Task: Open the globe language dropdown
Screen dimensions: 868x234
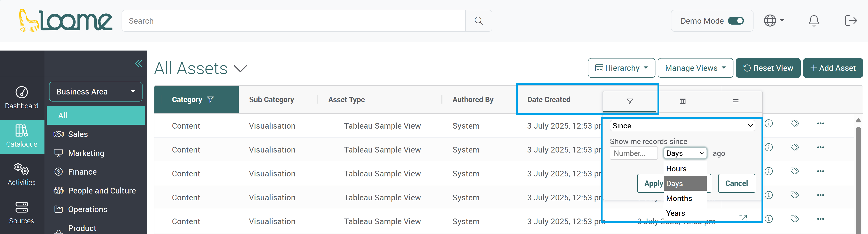Action: click(774, 21)
